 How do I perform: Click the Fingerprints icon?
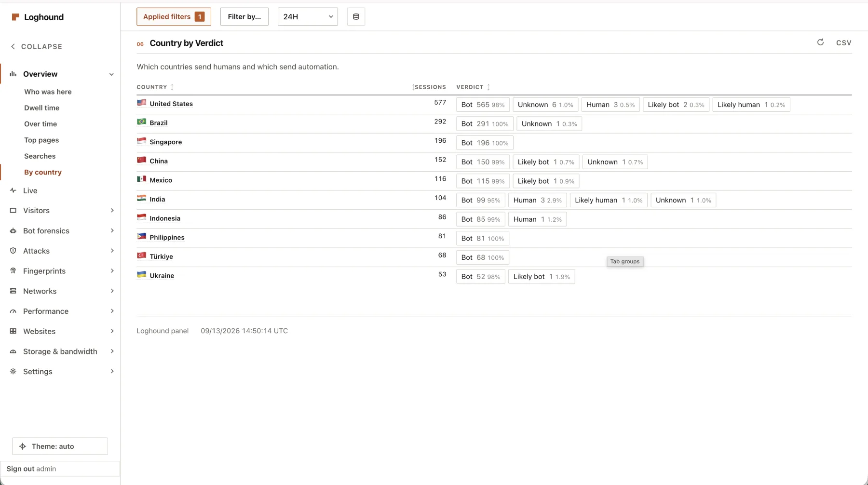[x=13, y=271]
